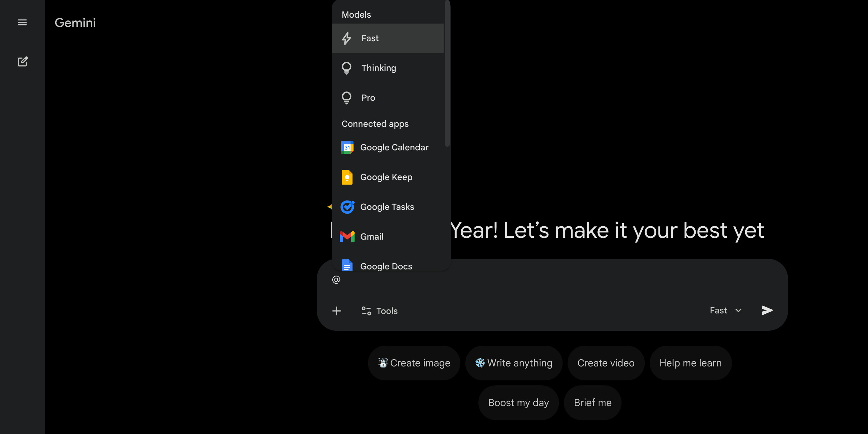Click the Create image suggestion chip
Screen dimensions: 868x434
[x=414, y=363]
